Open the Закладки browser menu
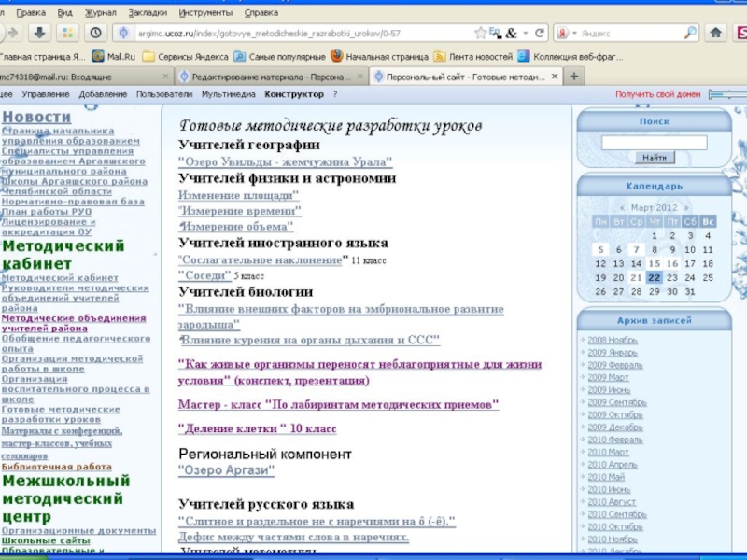 [x=147, y=13]
